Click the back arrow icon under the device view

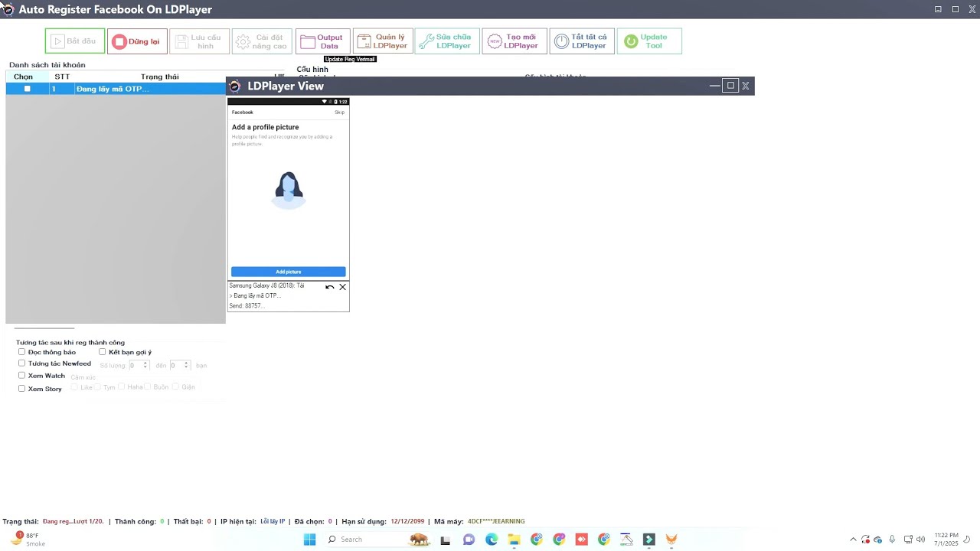coord(329,287)
